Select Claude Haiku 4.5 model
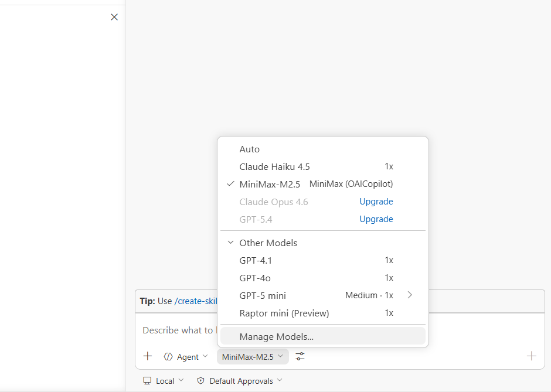551x392 pixels. pyautogui.click(x=274, y=166)
